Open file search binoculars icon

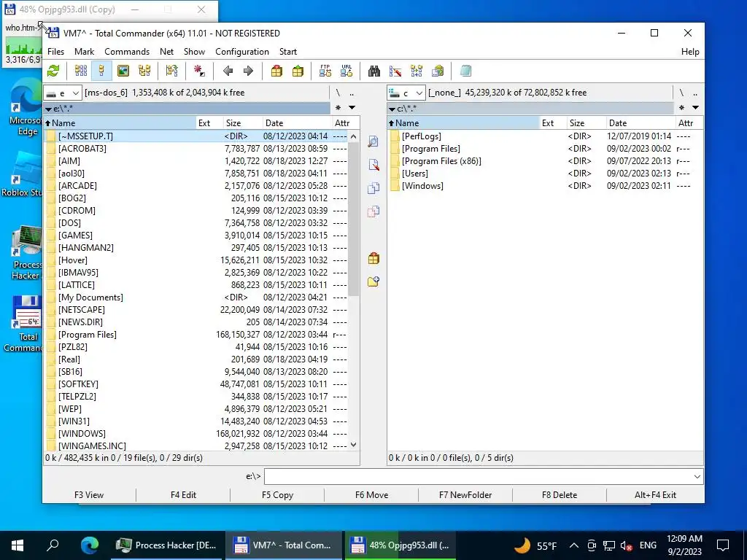pyautogui.click(x=374, y=71)
